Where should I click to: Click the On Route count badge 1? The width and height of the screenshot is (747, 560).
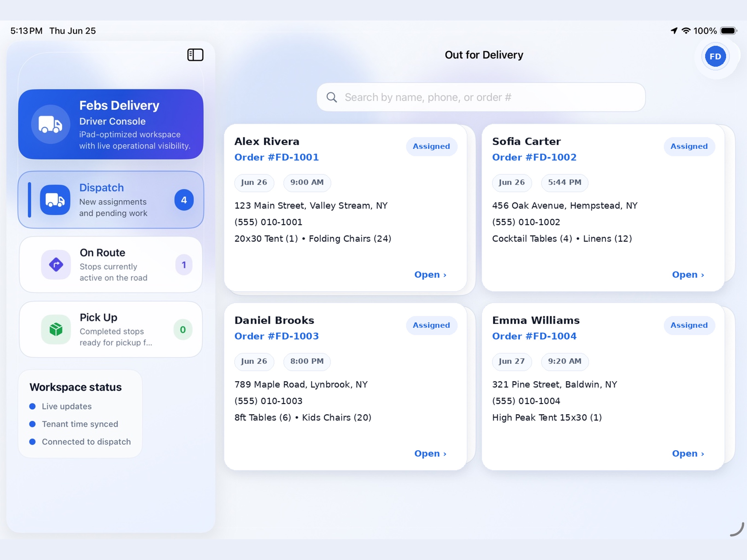click(184, 264)
